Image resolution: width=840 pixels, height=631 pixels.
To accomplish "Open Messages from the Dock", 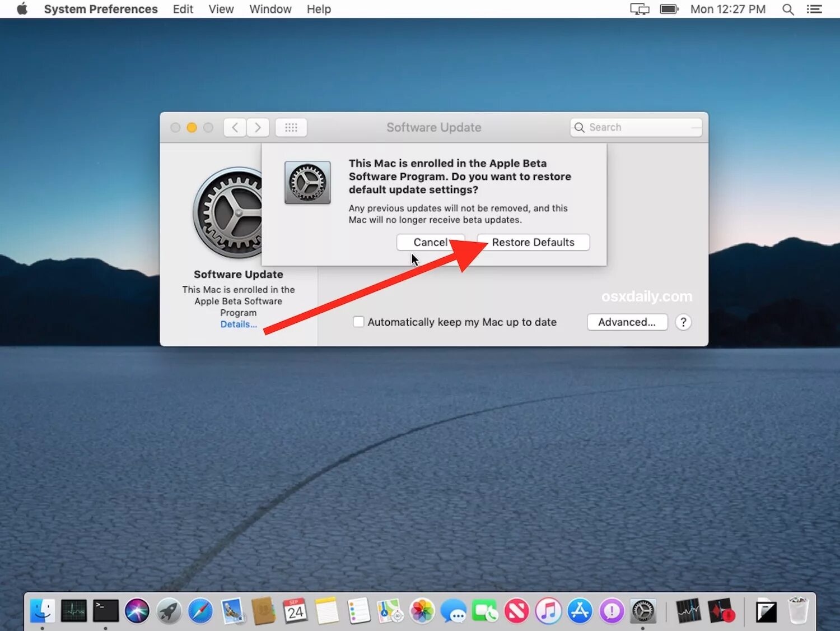I will (x=454, y=610).
